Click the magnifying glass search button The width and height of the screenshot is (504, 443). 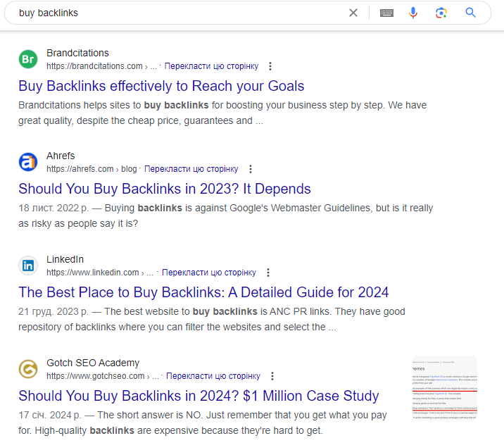coord(471,13)
